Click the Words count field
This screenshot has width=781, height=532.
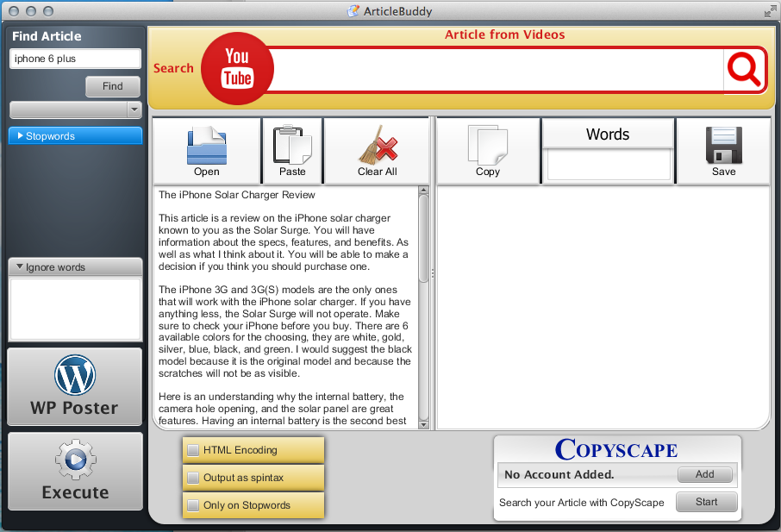click(x=609, y=166)
